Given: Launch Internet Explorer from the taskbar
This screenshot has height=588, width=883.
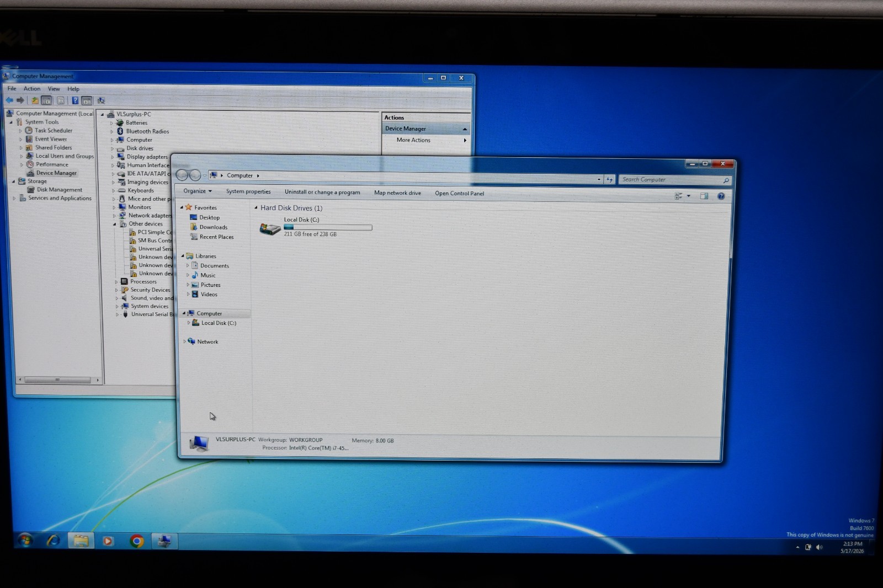Looking at the screenshot, I should (x=54, y=541).
